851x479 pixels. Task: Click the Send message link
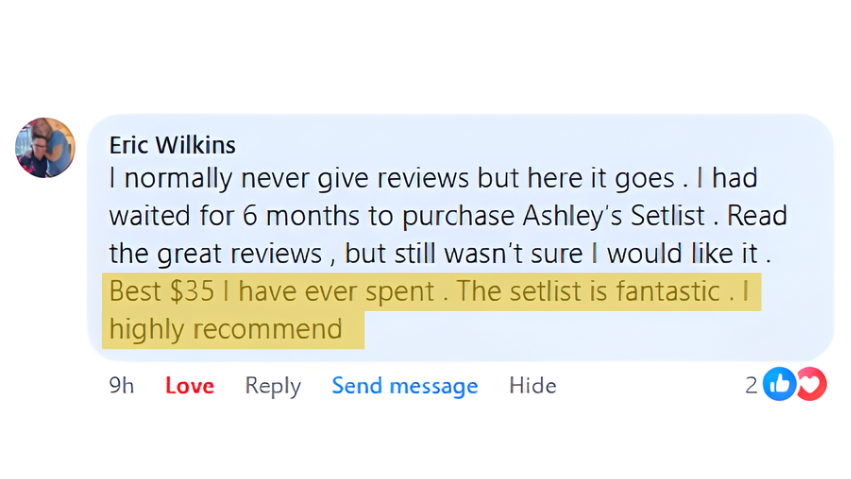(405, 386)
